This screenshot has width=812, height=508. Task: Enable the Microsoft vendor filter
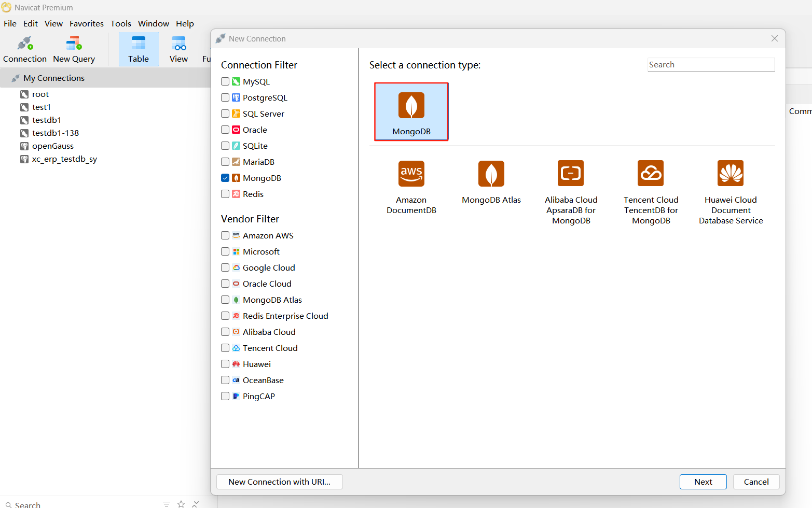pyautogui.click(x=225, y=251)
